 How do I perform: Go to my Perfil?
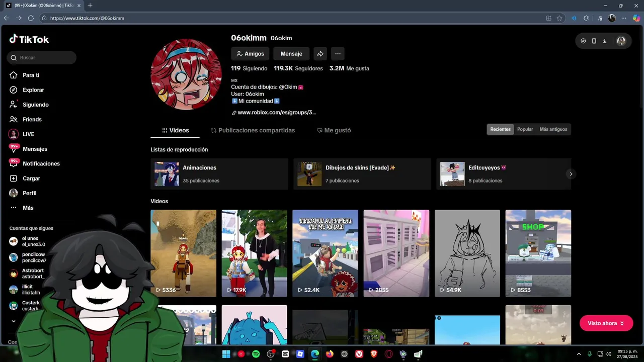coord(23,193)
